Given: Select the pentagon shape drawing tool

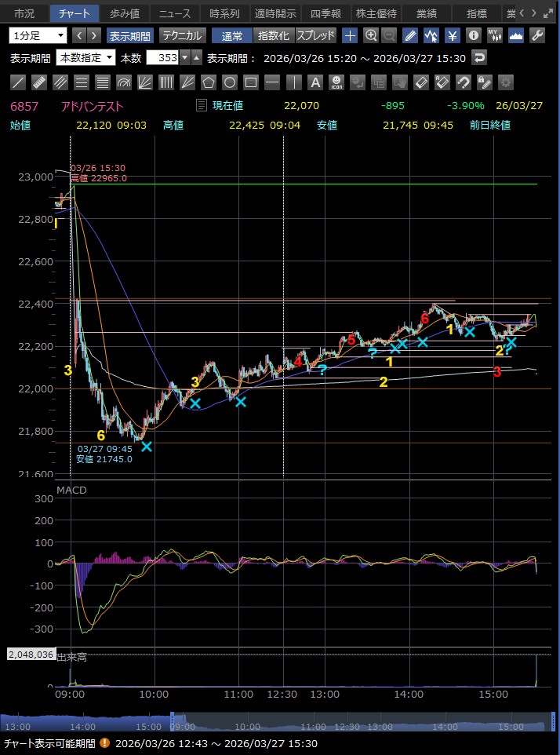Looking at the screenshot, I should [x=209, y=82].
